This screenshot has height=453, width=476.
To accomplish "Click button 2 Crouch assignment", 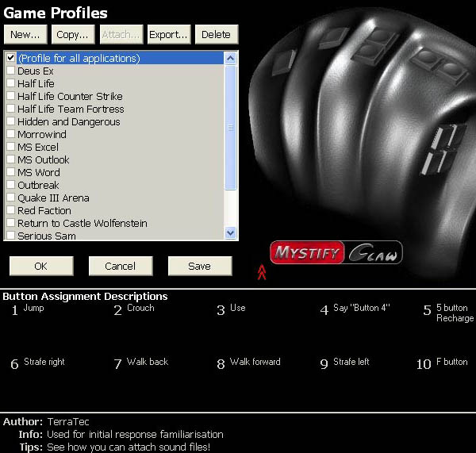I will coord(134,309).
